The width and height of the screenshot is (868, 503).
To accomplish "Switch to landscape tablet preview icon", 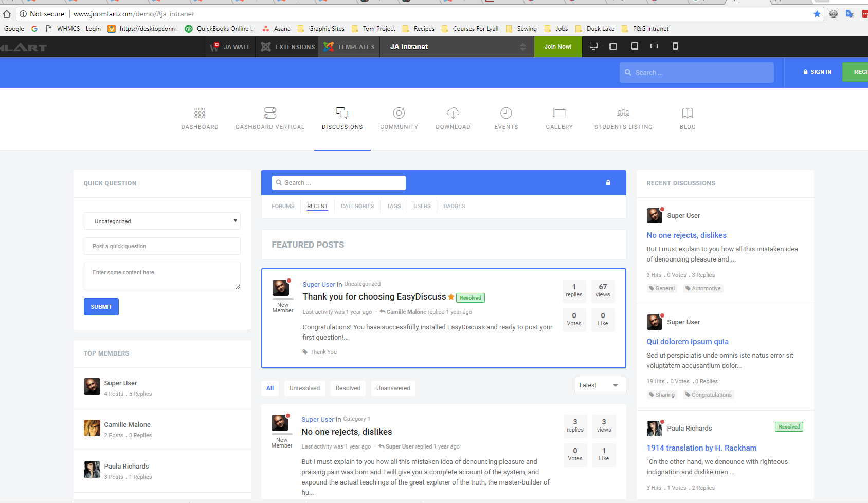I will (613, 46).
